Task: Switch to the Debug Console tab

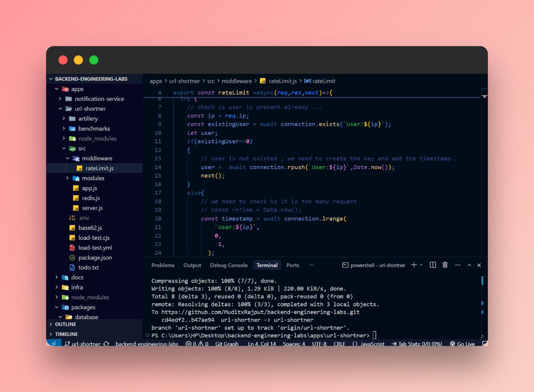Action: tap(229, 265)
